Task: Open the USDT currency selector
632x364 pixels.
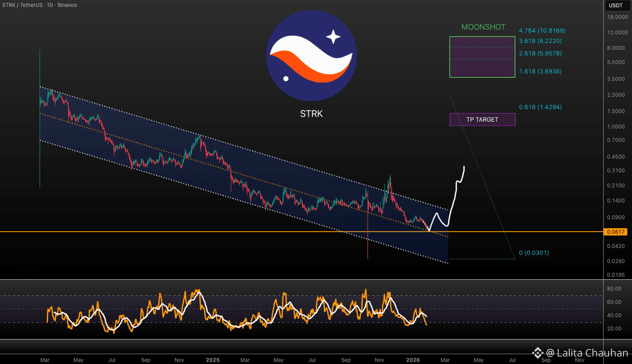Action: tap(616, 6)
